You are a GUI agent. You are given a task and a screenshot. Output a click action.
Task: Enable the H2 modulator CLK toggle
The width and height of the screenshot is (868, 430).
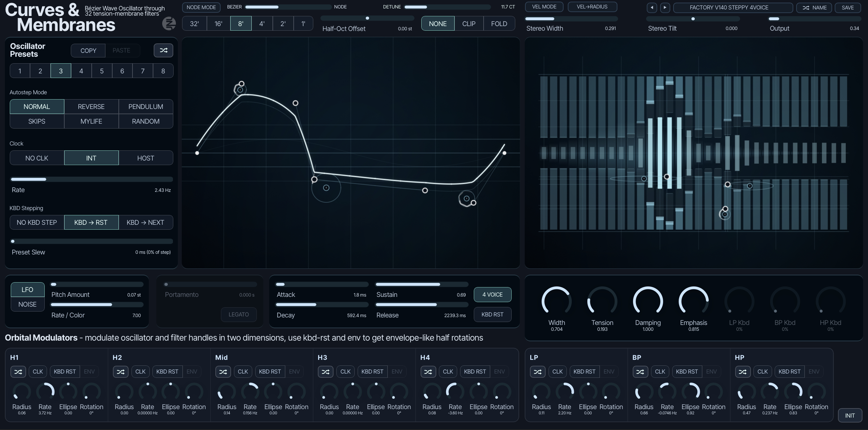pyautogui.click(x=140, y=371)
